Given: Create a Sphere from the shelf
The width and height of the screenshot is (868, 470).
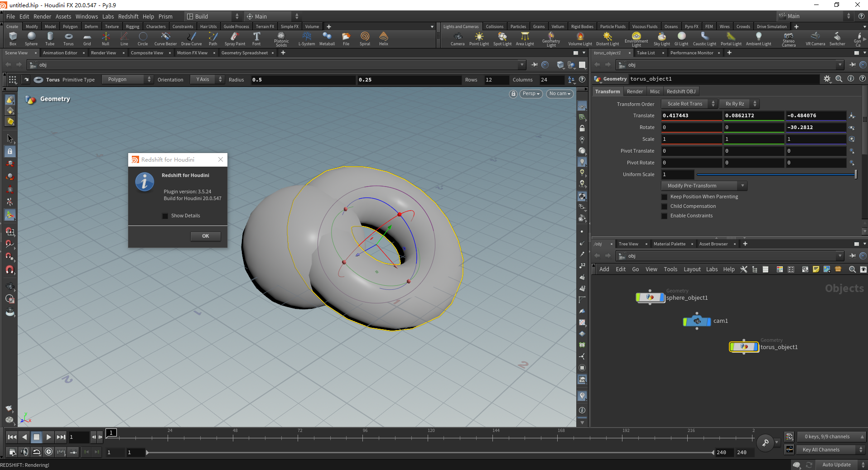Looking at the screenshot, I should [31, 38].
